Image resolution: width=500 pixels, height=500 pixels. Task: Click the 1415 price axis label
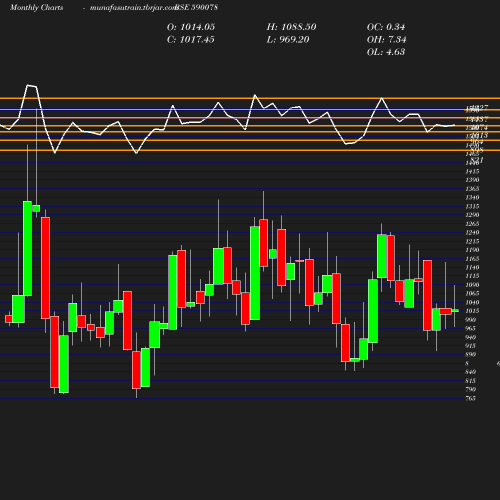click(x=472, y=171)
